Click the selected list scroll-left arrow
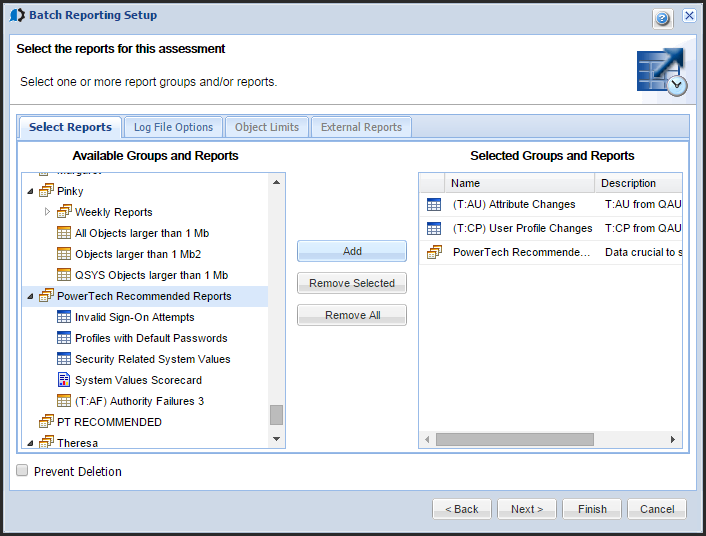This screenshot has width=706, height=536. tap(427, 439)
